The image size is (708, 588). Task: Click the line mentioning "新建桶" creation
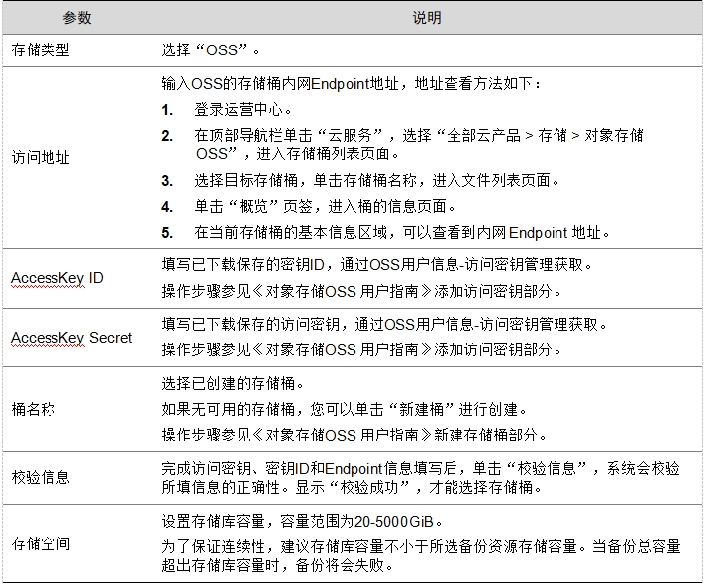(345, 409)
